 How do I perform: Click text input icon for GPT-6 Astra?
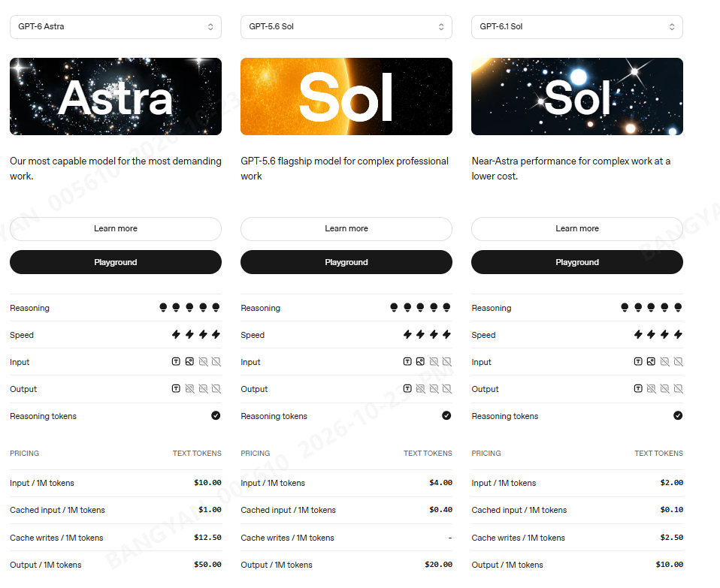[176, 362]
